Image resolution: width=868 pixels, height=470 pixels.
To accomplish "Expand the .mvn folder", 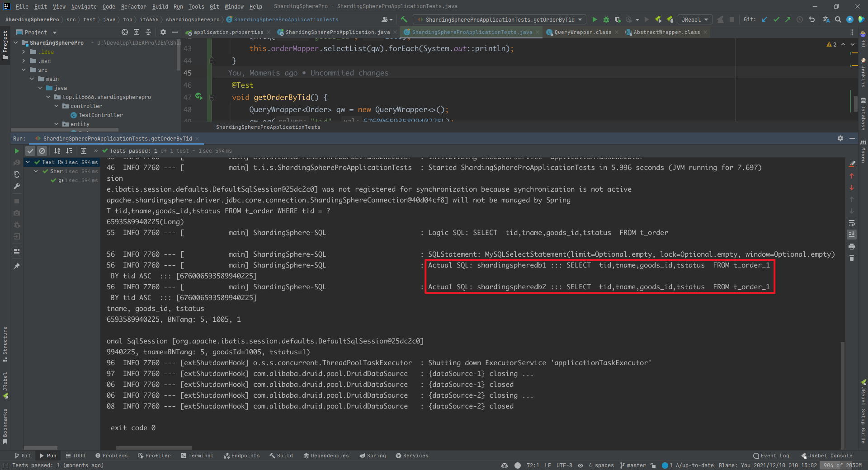I will (24, 61).
